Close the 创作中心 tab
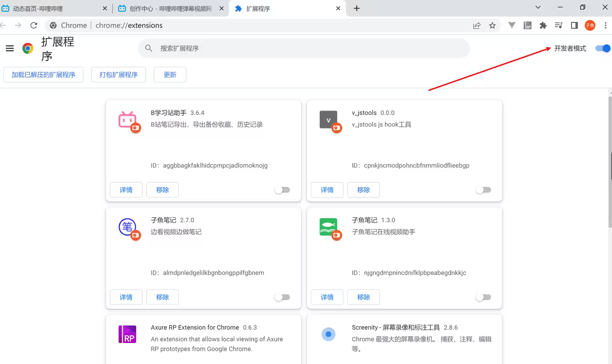The image size is (612, 364). 221,8
